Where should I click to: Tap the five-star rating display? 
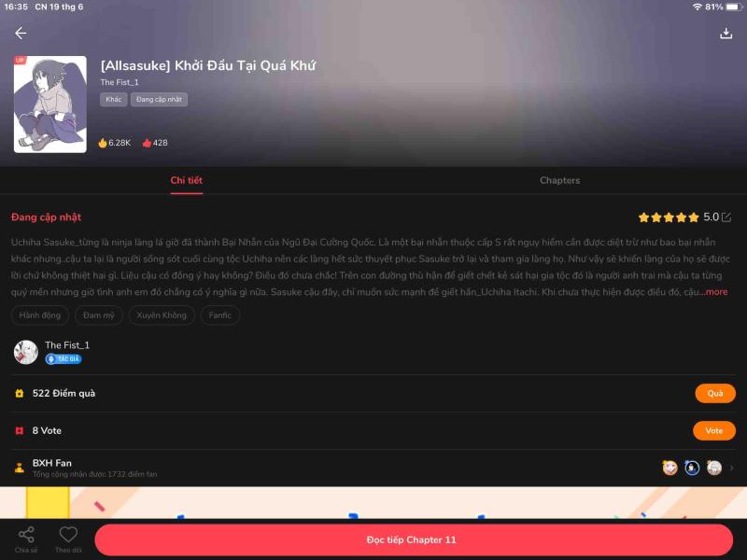669,217
